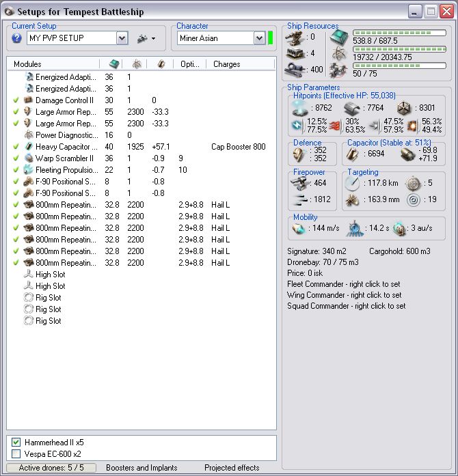Click the blue help question mark icon

click(x=16, y=38)
